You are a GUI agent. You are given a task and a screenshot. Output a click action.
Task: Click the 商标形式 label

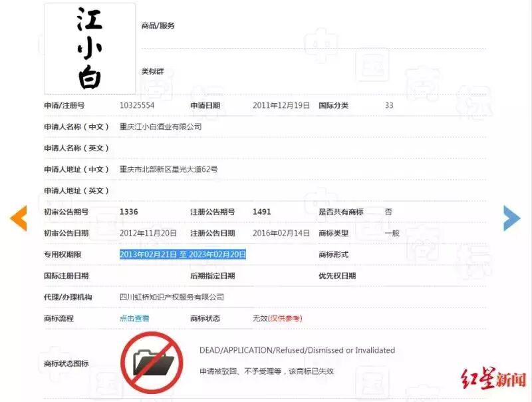[334, 254]
